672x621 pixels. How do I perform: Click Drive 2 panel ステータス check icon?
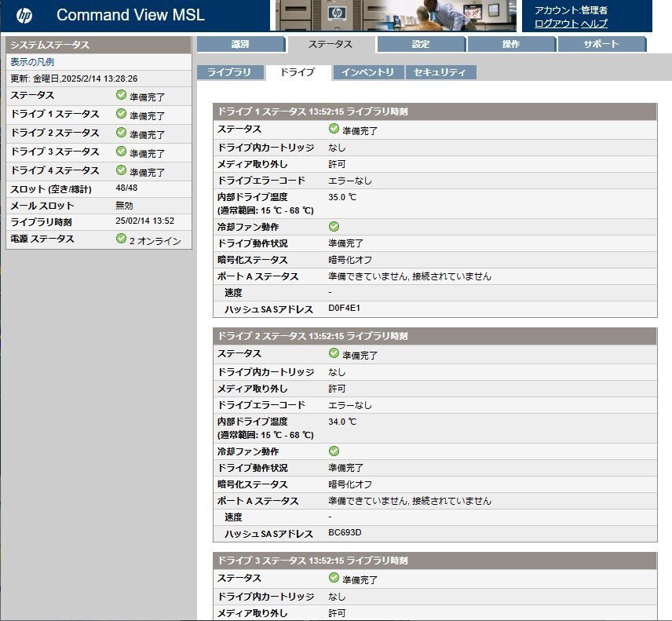click(334, 353)
